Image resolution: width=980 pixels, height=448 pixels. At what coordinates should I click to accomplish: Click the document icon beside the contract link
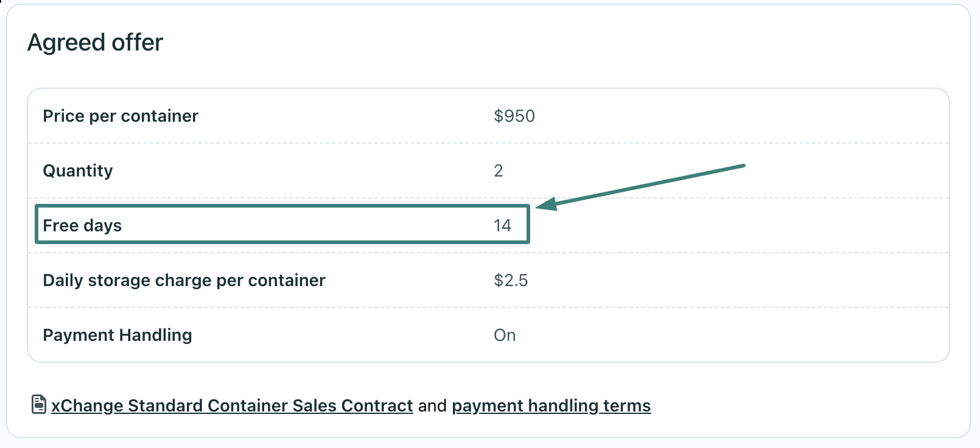38,404
